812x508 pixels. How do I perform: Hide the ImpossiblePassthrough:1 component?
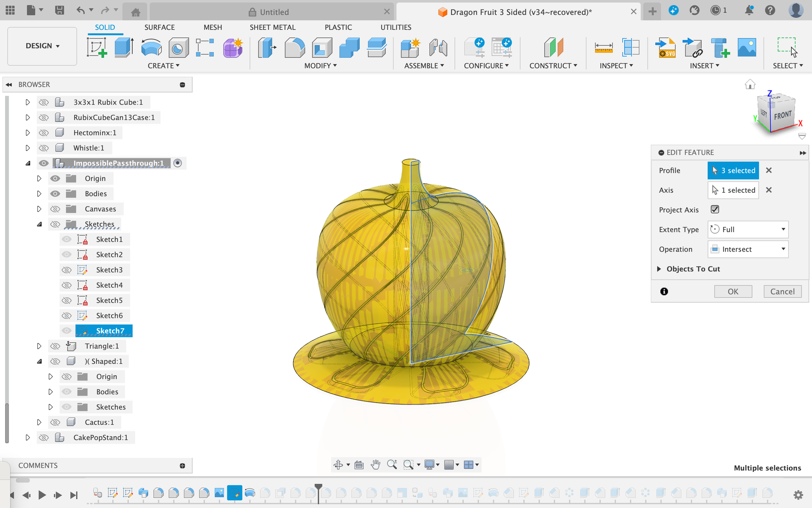44,163
